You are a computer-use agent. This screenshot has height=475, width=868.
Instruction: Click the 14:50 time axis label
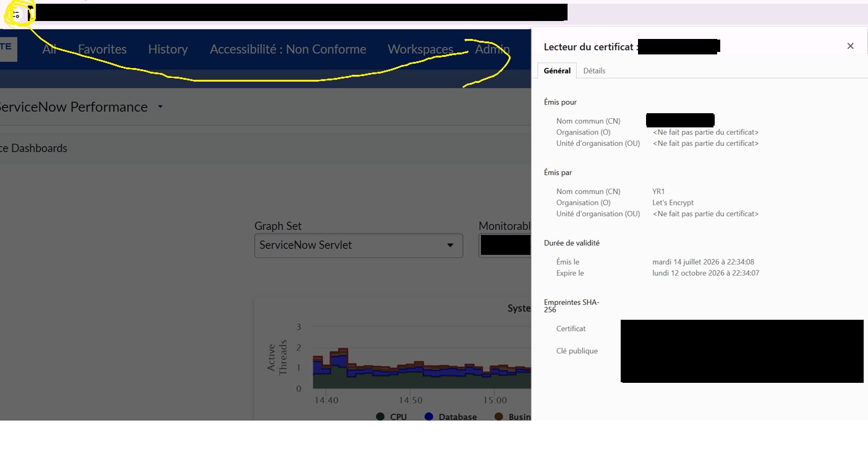(x=411, y=400)
